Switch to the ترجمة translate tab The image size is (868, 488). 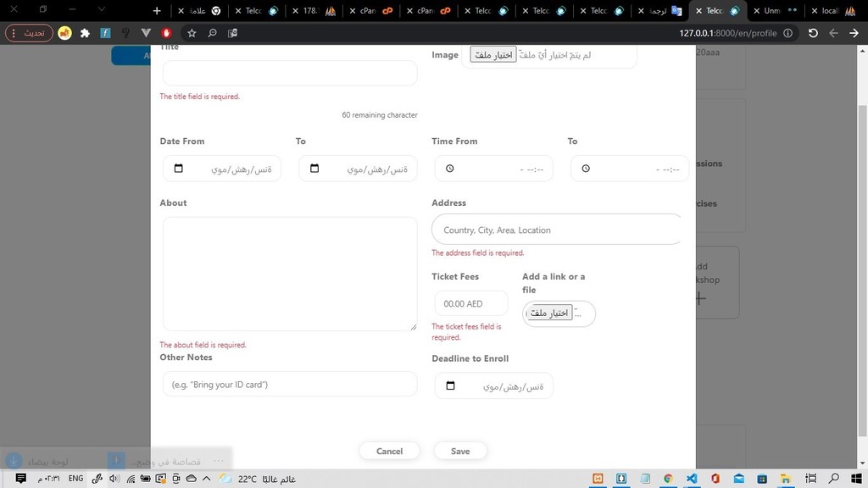pyautogui.click(x=661, y=10)
